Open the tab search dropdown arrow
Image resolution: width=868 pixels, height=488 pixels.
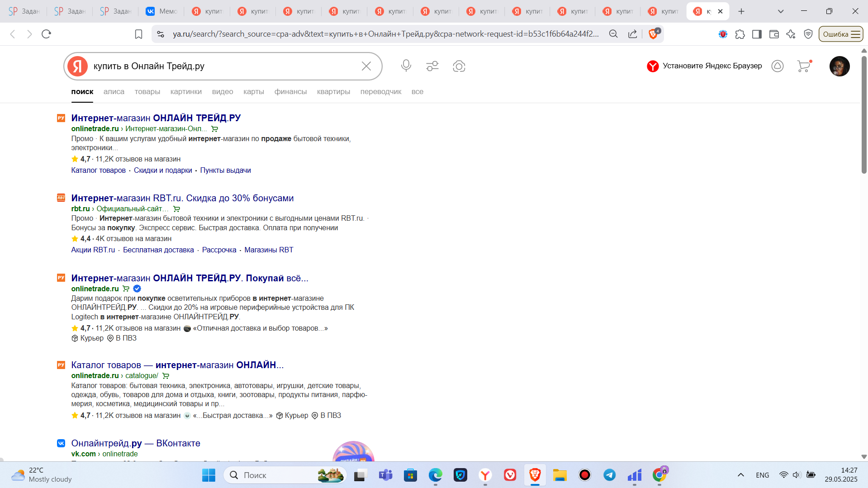pos(781,11)
